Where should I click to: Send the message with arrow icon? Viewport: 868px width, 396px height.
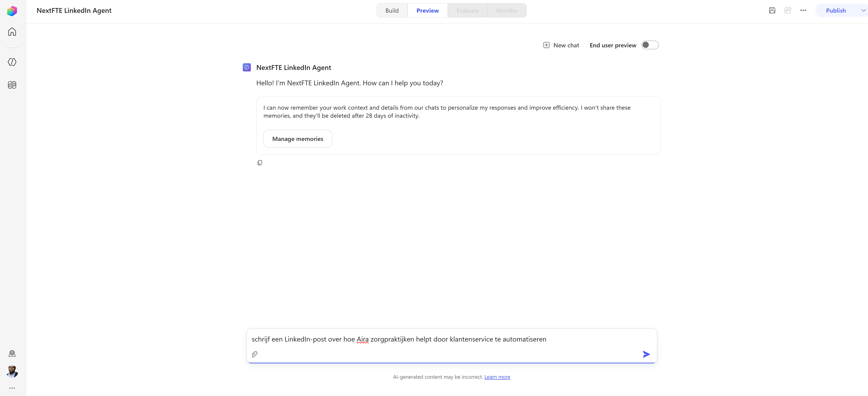click(646, 354)
